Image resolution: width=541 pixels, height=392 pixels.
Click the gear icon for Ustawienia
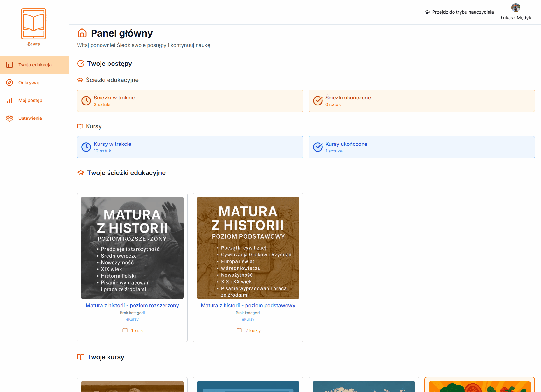(x=10, y=118)
